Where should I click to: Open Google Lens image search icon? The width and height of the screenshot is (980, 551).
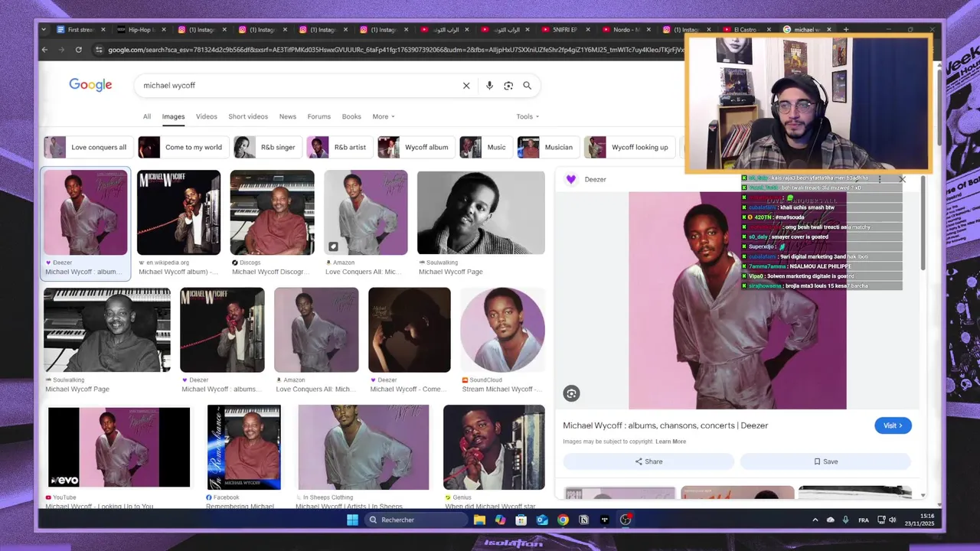[508, 86]
